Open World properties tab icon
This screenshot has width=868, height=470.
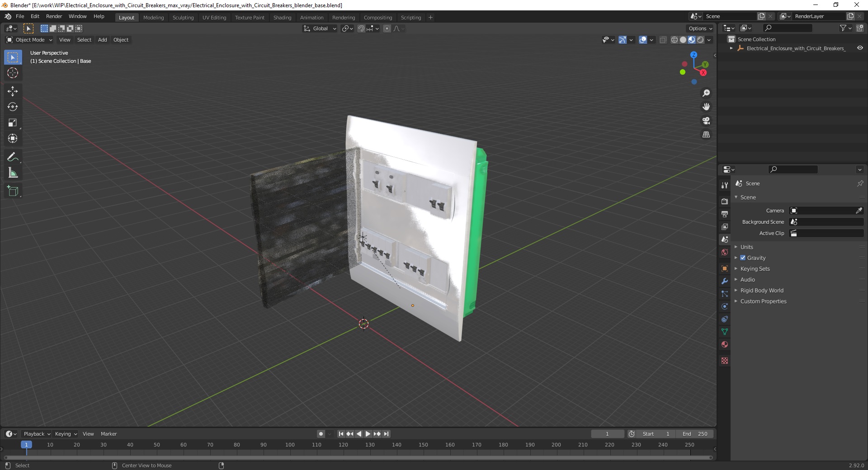pos(725,252)
